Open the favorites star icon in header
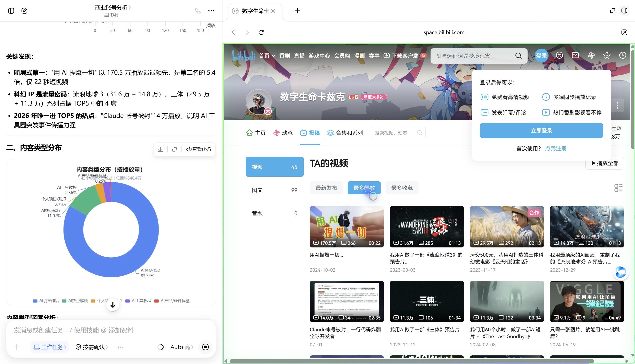 [607, 55]
